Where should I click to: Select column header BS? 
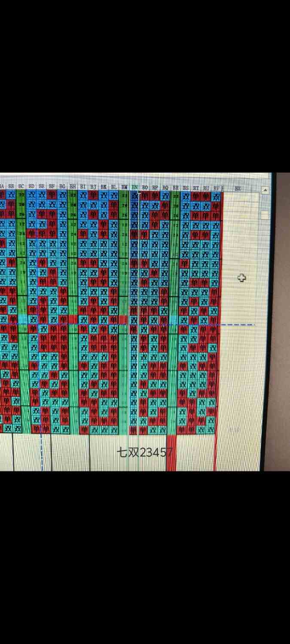186,188
